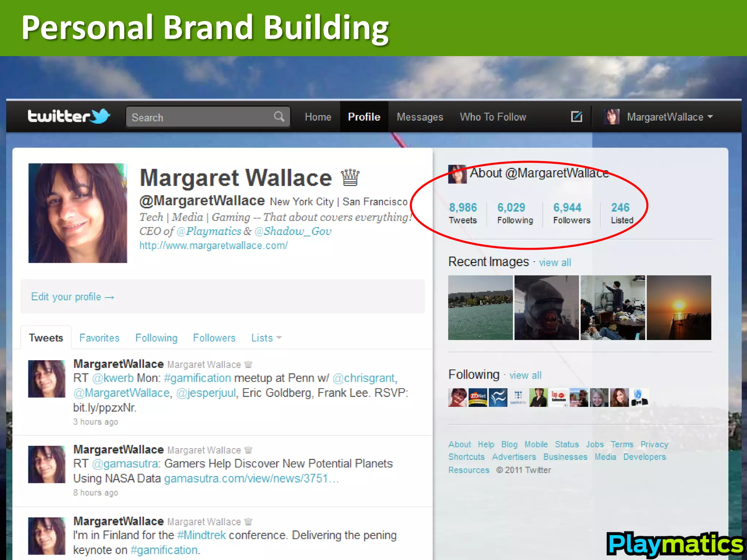747x560 pixels.
Task: Open the Resources footer link
Action: (x=469, y=470)
